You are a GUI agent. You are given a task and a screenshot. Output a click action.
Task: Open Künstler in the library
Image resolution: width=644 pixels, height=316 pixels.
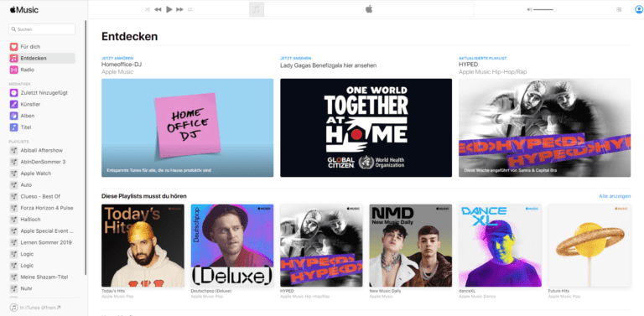pos(42,104)
